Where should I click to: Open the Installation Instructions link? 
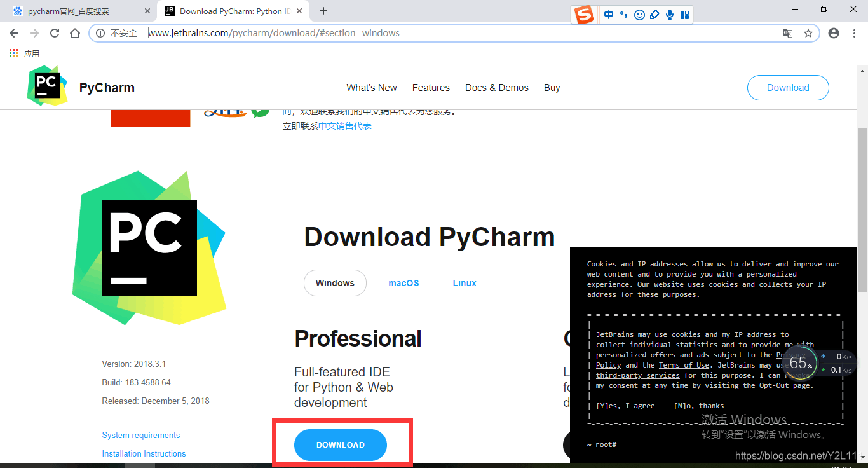pos(144,454)
